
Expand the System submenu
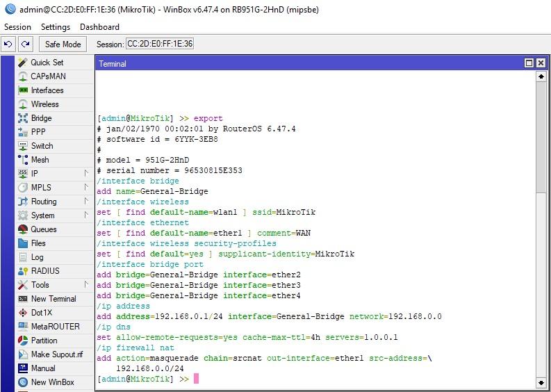(x=42, y=215)
